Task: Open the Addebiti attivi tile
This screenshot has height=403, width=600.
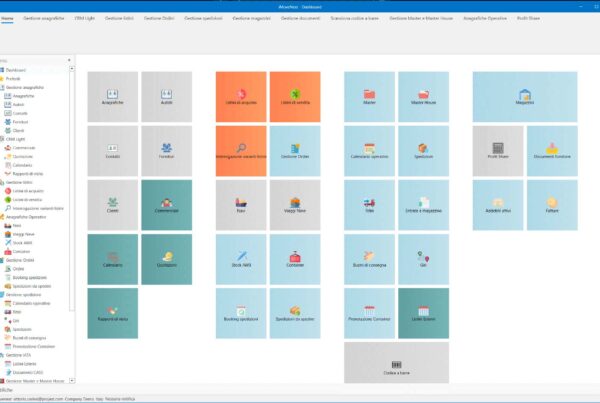Action: coord(498,205)
